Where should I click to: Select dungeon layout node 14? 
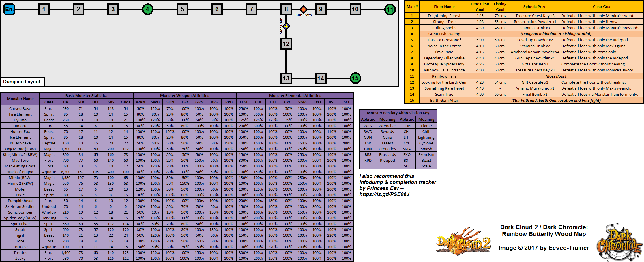pyautogui.click(x=321, y=78)
